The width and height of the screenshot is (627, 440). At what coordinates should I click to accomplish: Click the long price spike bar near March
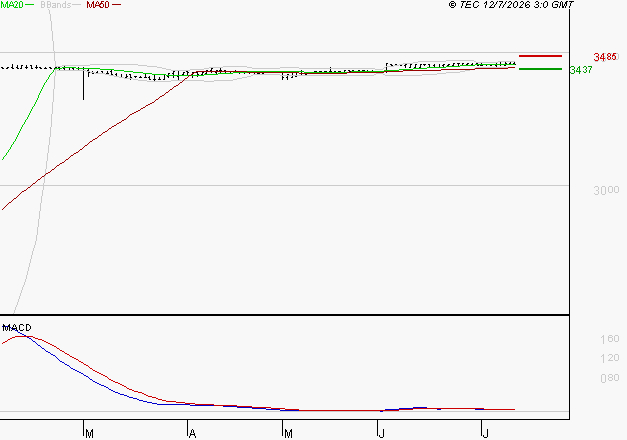tap(84, 84)
